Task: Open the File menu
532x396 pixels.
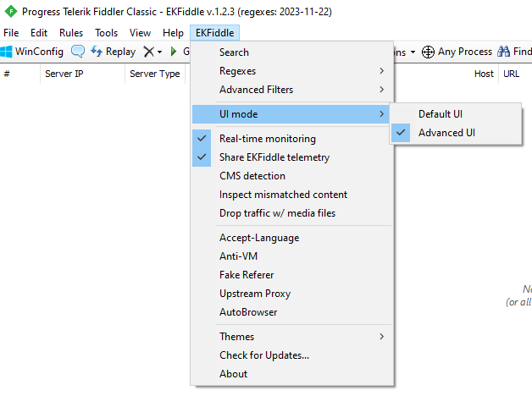Action: 11,33
